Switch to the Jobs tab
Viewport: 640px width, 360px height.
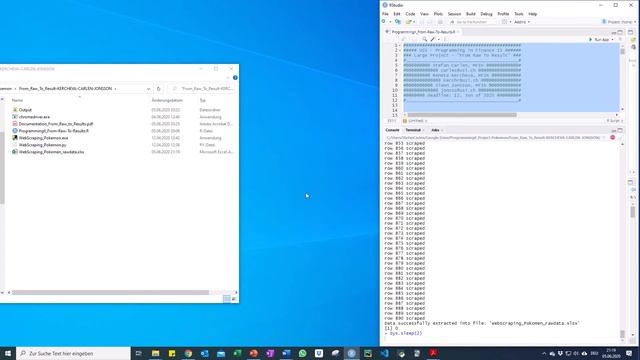[436, 130]
